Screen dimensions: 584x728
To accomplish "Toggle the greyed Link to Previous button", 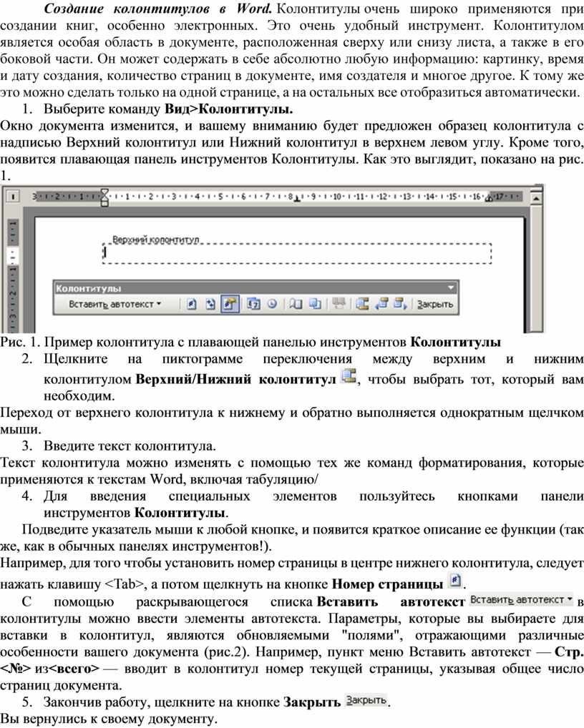I will [x=339, y=305].
